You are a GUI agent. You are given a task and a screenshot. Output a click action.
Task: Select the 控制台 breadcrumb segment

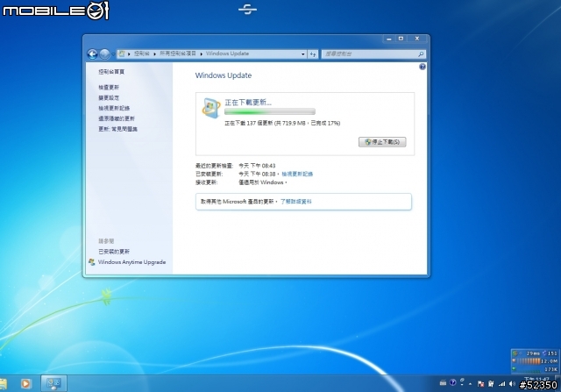(142, 53)
